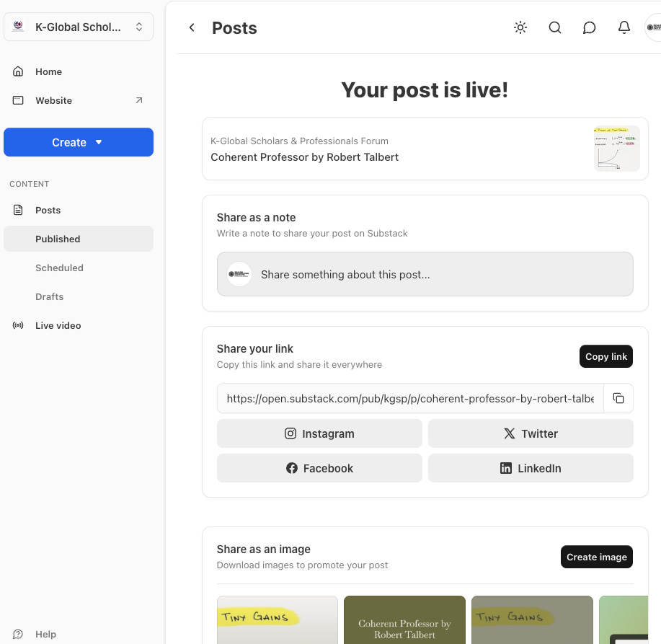Click the Website window icon in sidebar
Image resolution: width=661 pixels, height=644 pixels.
coord(18,100)
